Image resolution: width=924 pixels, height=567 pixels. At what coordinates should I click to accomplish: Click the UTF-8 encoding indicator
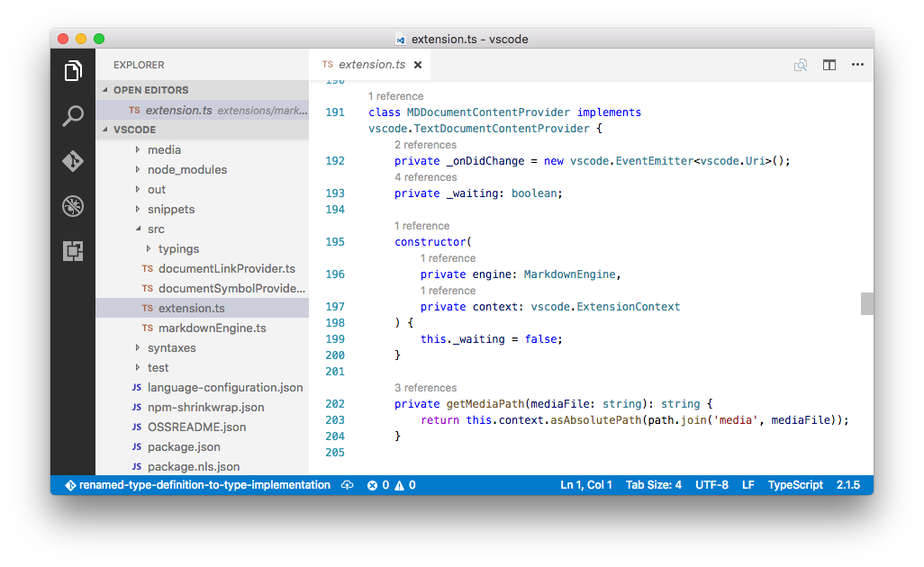[x=711, y=484]
